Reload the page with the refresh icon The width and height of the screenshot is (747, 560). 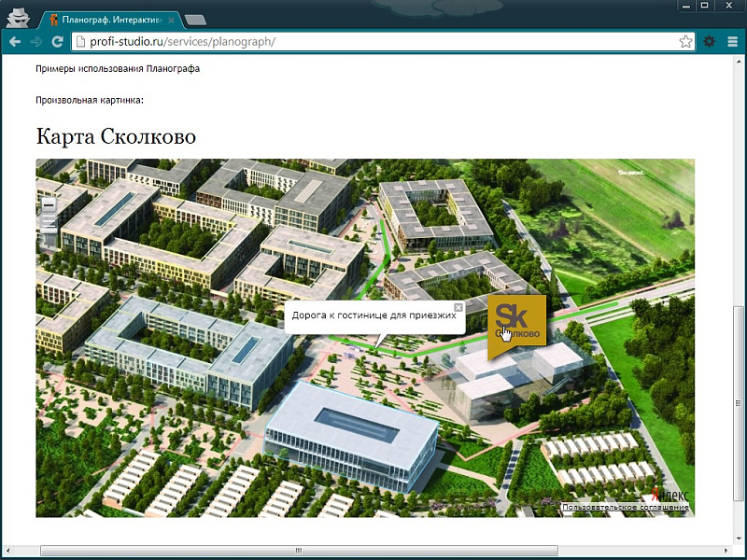pos(60,41)
